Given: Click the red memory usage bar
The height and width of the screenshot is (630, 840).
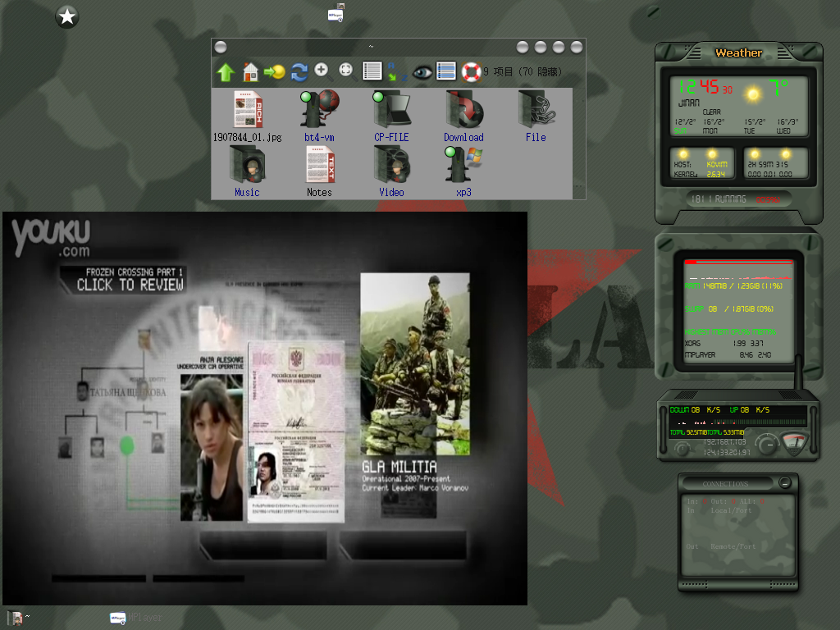Looking at the screenshot, I should coord(739,262).
